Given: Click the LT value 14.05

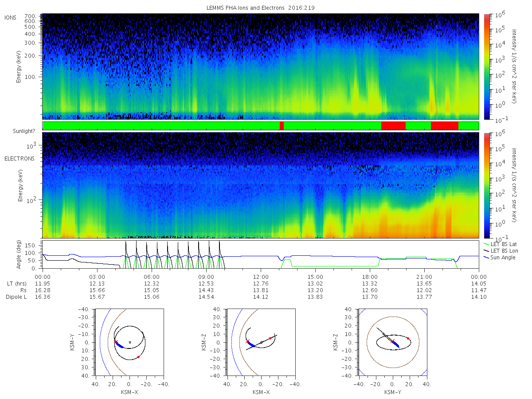Looking at the screenshot, I should click(x=479, y=283).
